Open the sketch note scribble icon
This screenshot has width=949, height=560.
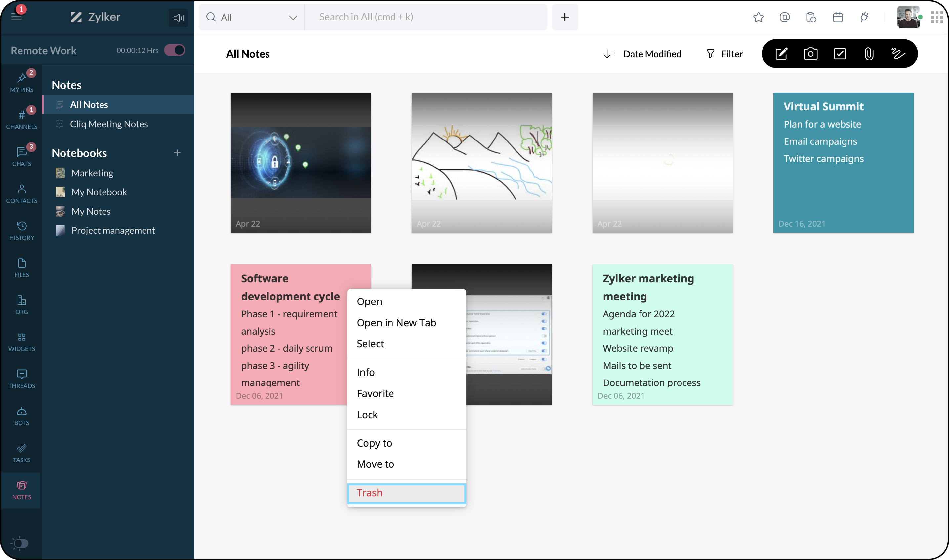[898, 54]
